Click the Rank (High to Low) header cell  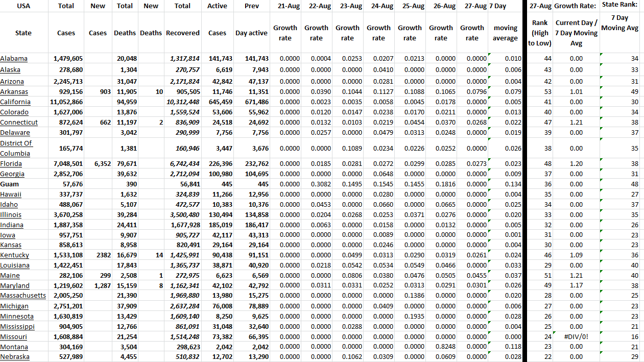(x=540, y=33)
